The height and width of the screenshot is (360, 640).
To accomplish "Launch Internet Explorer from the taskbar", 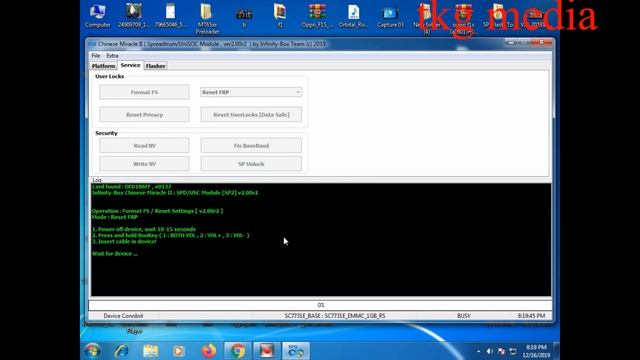I will (121, 351).
